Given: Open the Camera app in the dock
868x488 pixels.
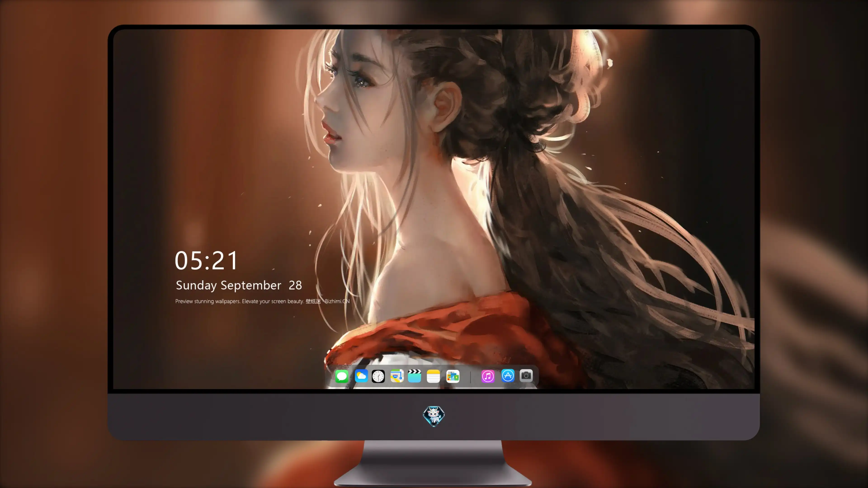Looking at the screenshot, I should coord(526,375).
